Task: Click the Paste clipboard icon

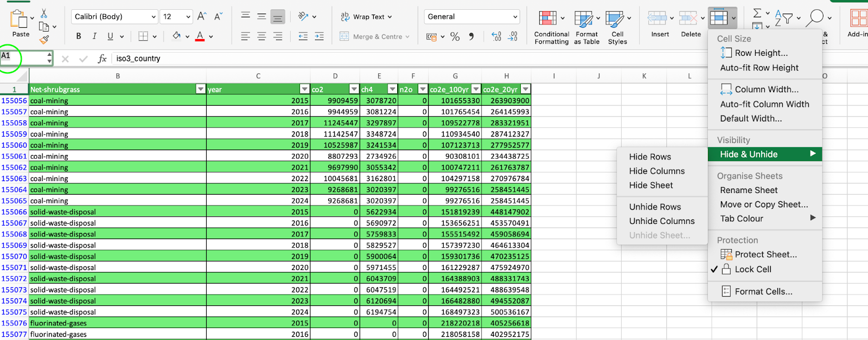Action: 19,20
